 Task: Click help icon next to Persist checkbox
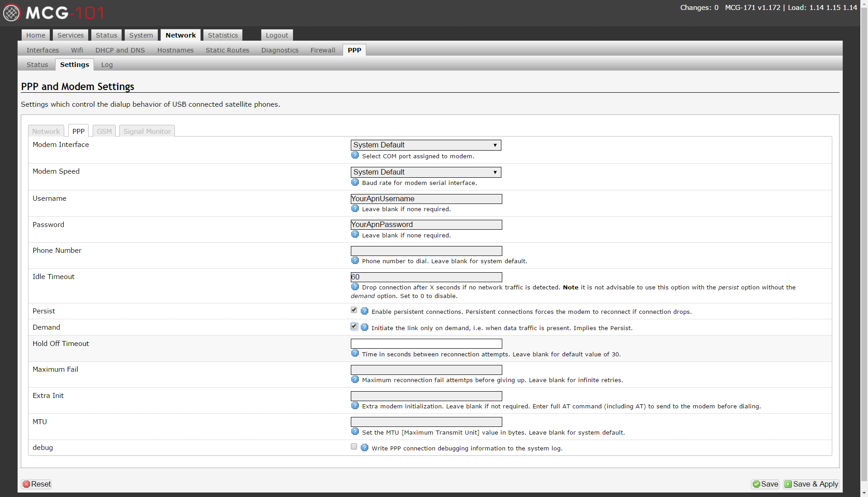[364, 311]
